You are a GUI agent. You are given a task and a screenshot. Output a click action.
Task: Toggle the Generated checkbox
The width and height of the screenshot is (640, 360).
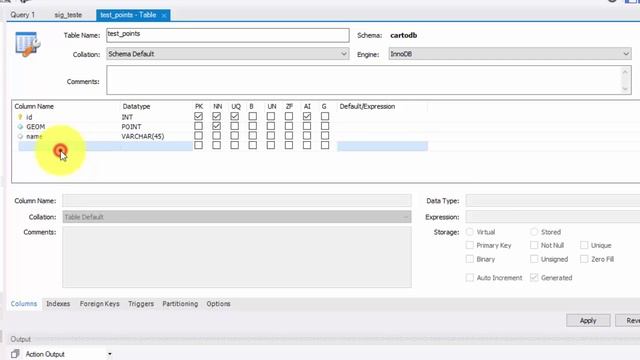coord(534,278)
